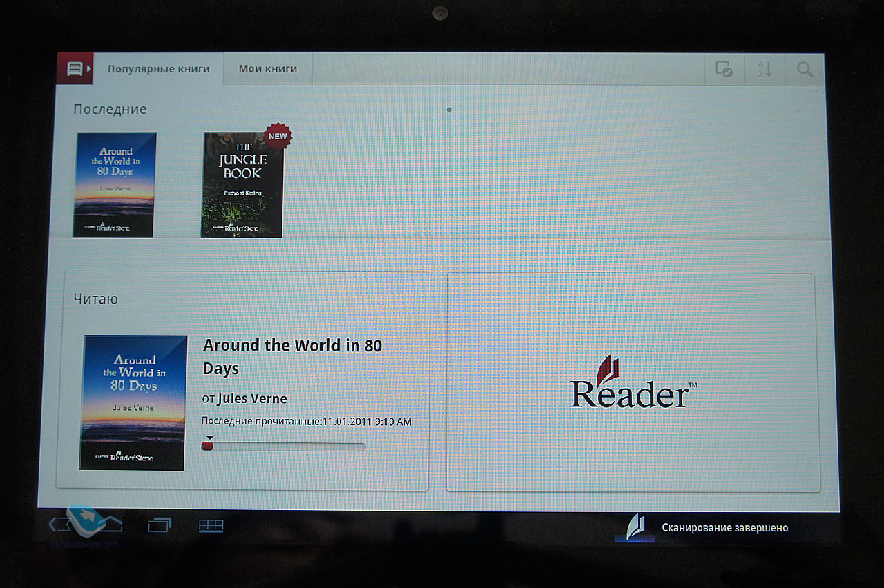Screen dimensions: 884x588
Task: Open the Reader Store icon in top-left corner
Action: (75, 69)
